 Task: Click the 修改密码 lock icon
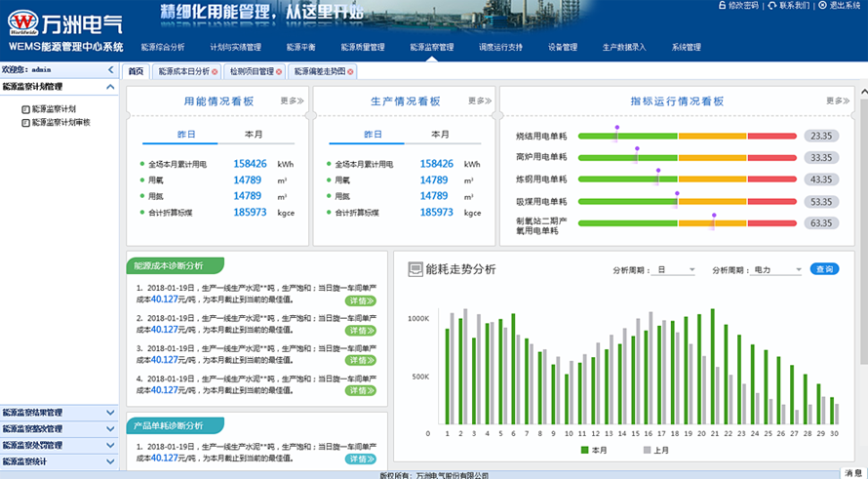(721, 6)
